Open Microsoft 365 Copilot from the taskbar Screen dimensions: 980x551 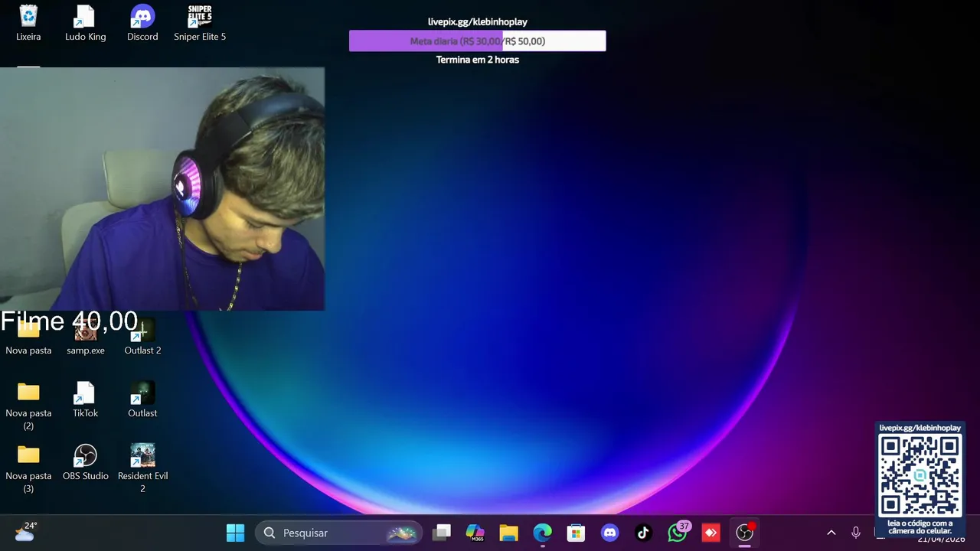(475, 533)
